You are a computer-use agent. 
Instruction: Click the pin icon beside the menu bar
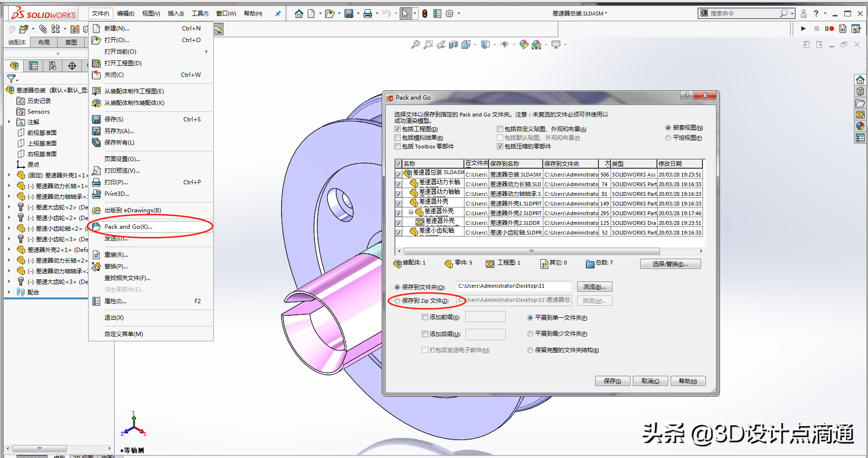coord(278,14)
